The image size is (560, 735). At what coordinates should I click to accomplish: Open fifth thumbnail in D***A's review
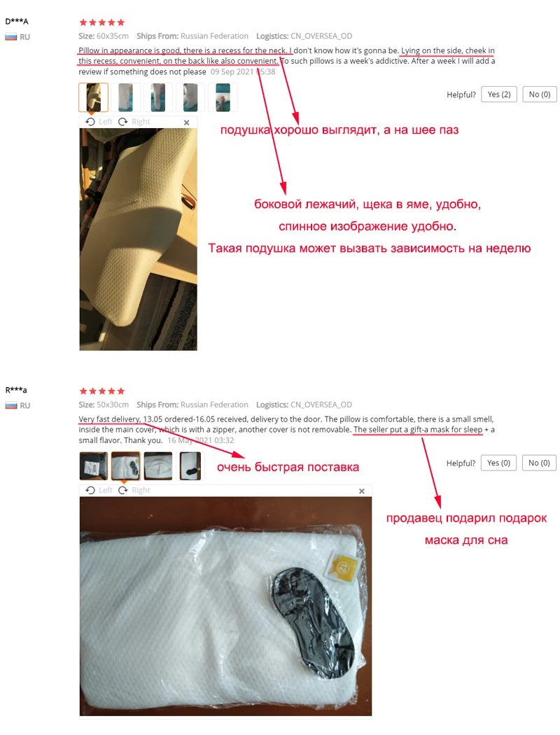click(223, 97)
